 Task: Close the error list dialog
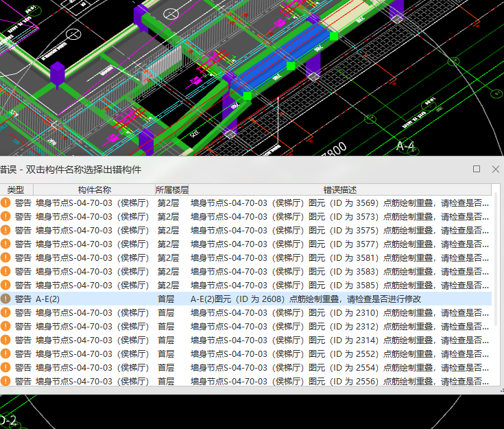(495, 169)
